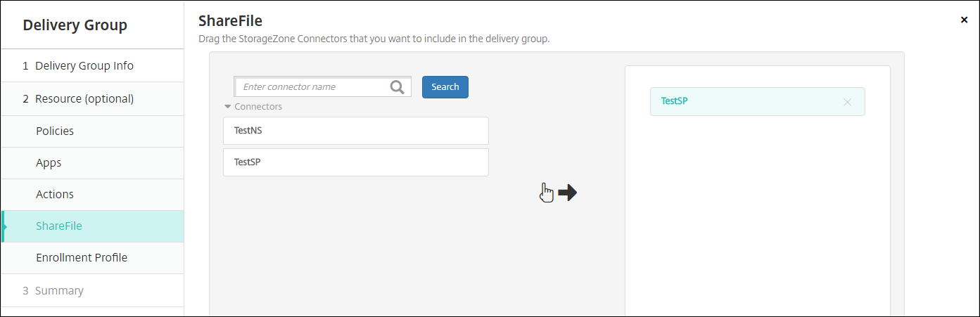Open the Policies section
980x317 pixels.
55,131
